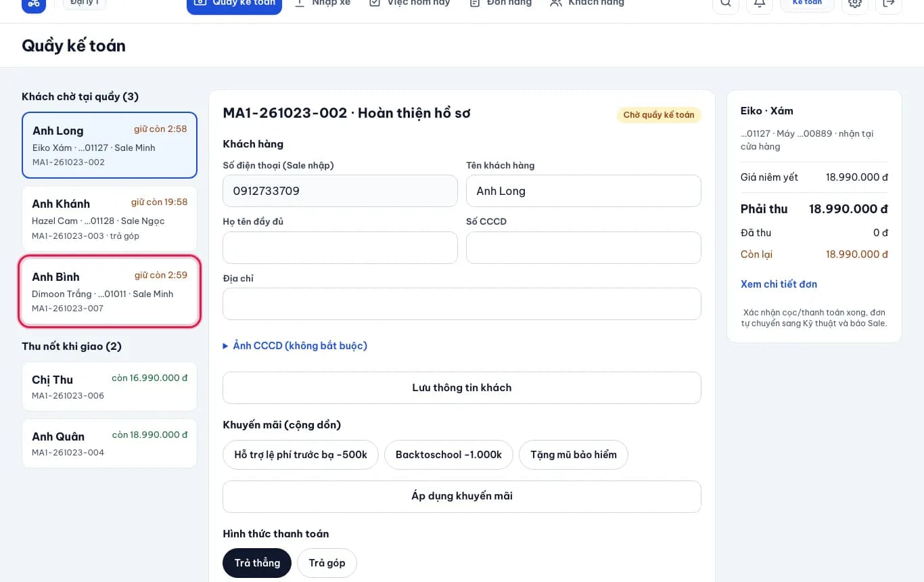
Task: Click the Quầy kế toán page title
Action: (x=74, y=46)
